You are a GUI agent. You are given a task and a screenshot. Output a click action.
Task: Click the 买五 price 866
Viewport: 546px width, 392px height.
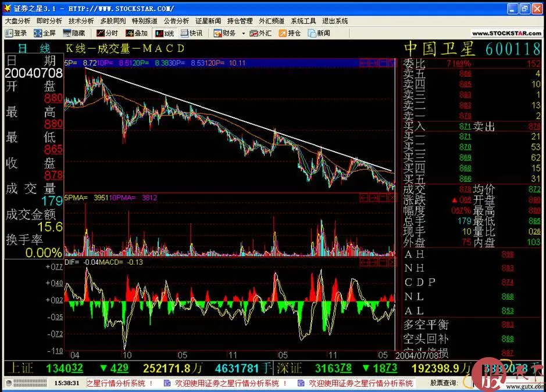pyautogui.click(x=465, y=179)
